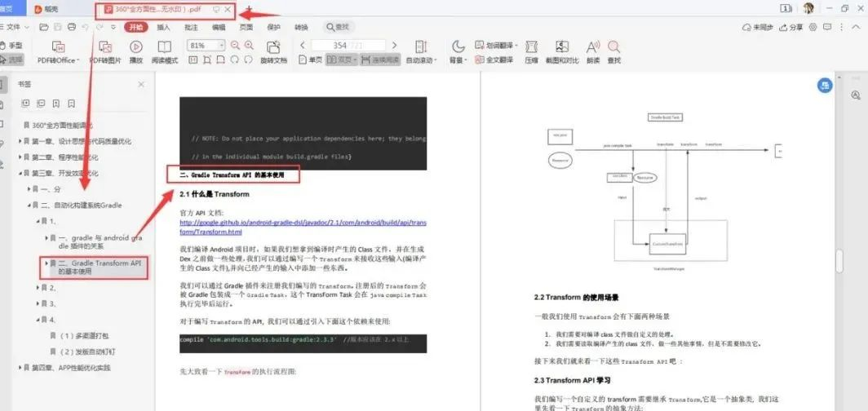Open the 转换 ribbon tab

tap(301, 27)
